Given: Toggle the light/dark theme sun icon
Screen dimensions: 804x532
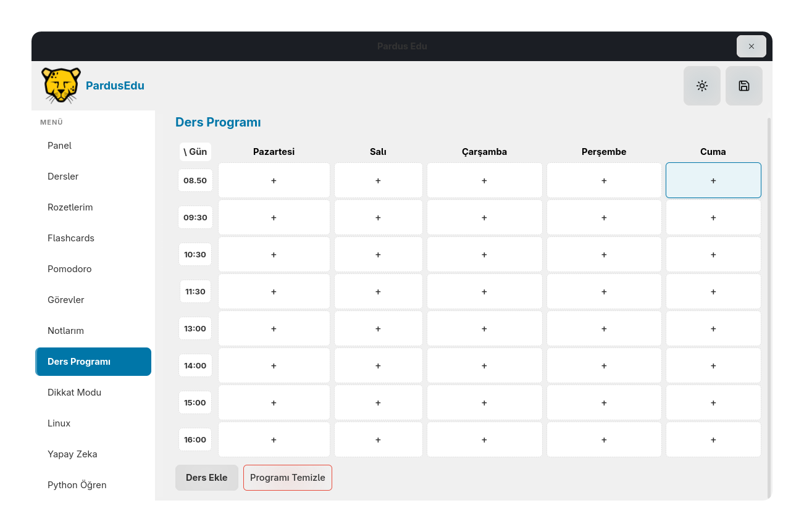Looking at the screenshot, I should (x=702, y=86).
